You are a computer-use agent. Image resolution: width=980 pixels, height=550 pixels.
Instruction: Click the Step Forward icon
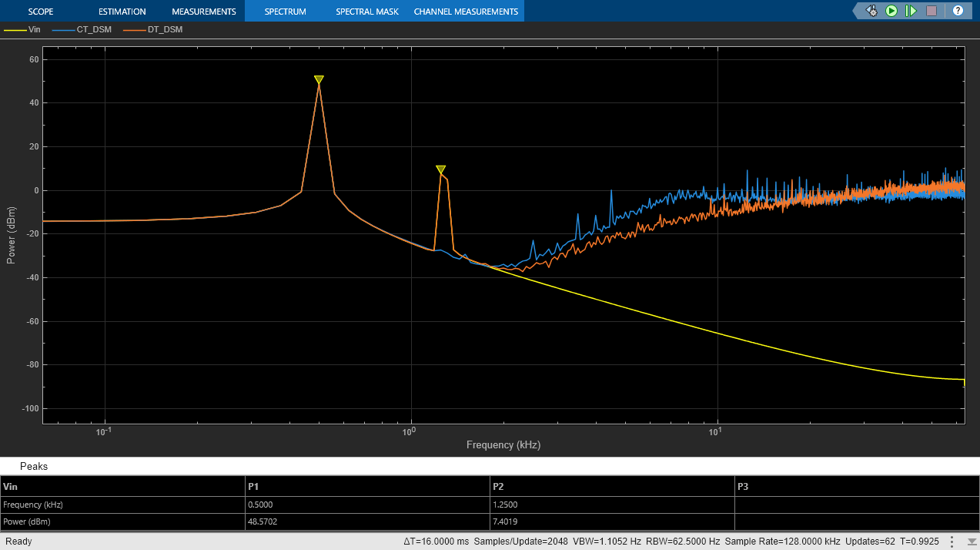pyautogui.click(x=911, y=11)
